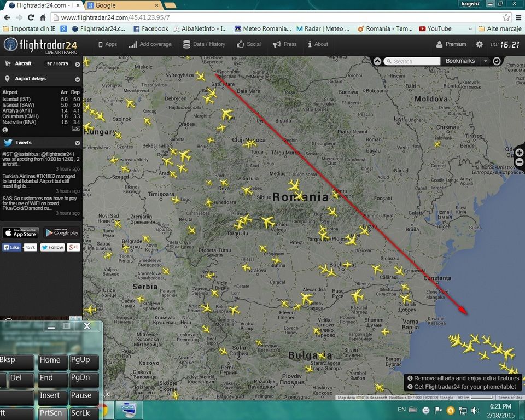Click the Premium account button
The image size is (525, 420).
pos(451,44)
